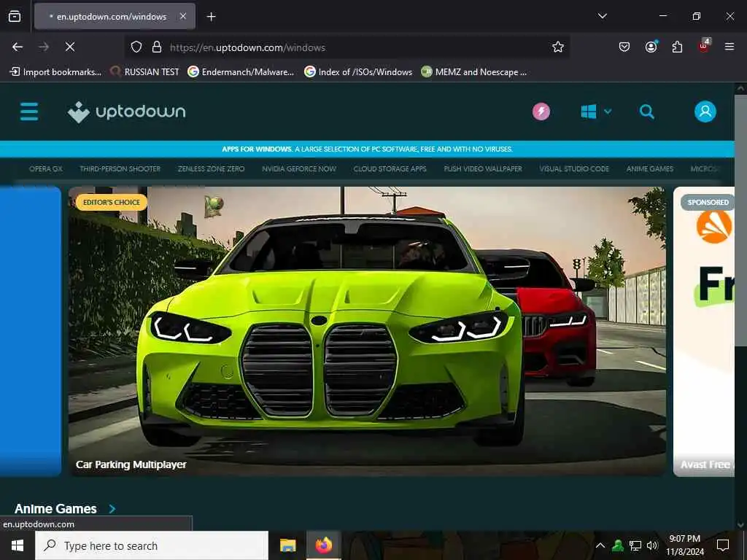Open the pink lightning bolt Turbo icon
This screenshot has width=747, height=560.
coord(541,112)
